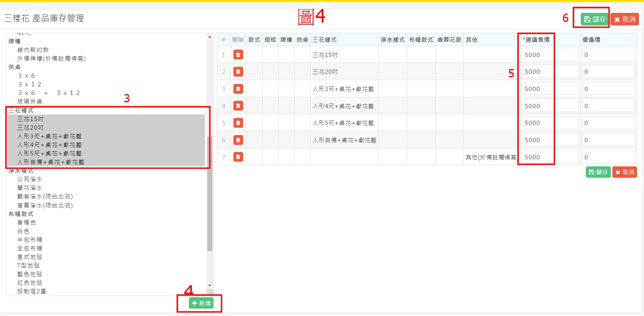Select 公司淨水 in the list

pos(30,179)
